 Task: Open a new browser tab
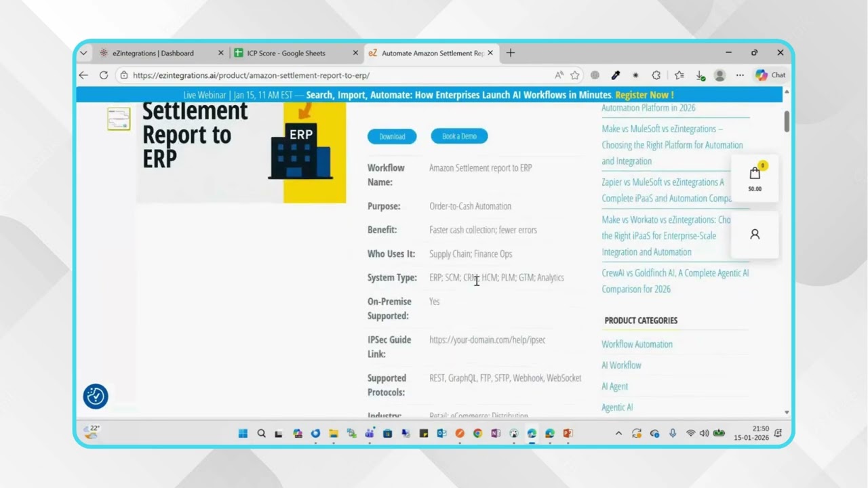point(511,53)
